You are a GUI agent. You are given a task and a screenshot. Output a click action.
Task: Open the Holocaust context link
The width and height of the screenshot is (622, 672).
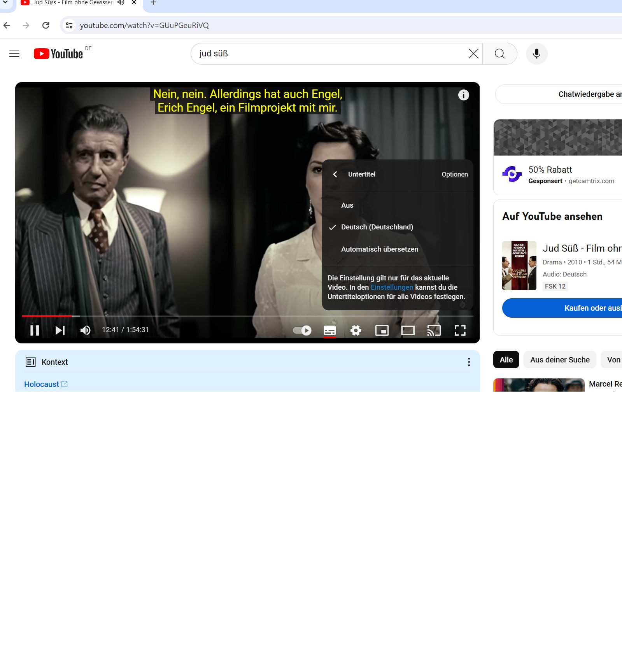(x=46, y=384)
